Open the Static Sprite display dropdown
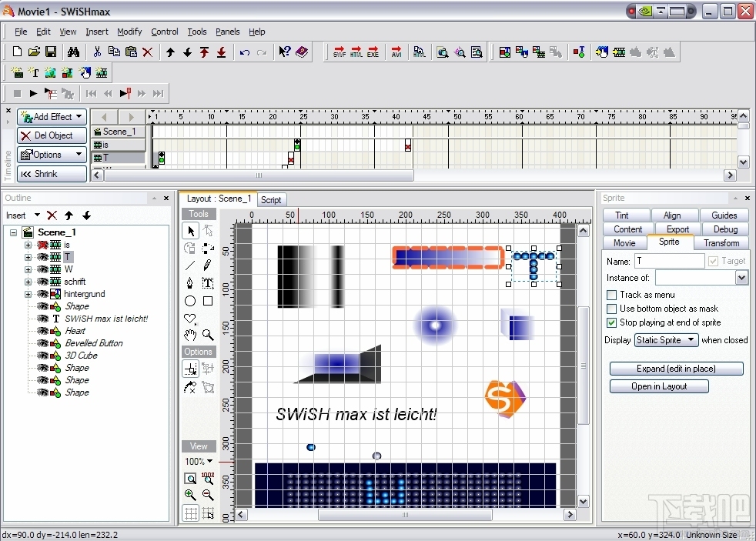 [666, 340]
